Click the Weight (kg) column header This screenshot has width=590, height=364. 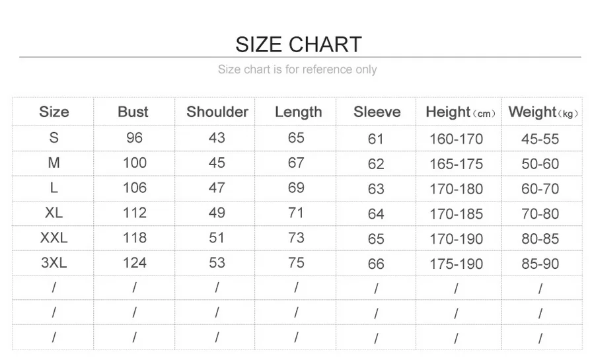[543, 112]
